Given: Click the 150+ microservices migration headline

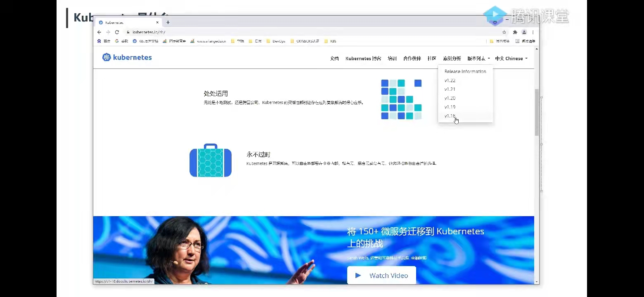Looking at the screenshot, I should click(415, 237).
